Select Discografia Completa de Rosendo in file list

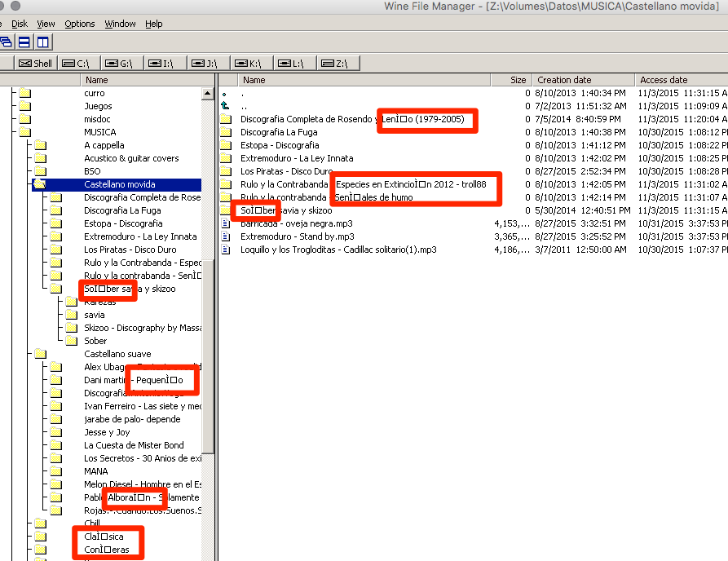[352, 119]
